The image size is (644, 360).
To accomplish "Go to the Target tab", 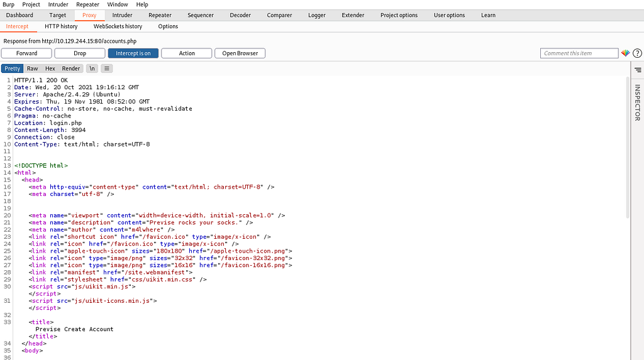I will (x=57, y=15).
